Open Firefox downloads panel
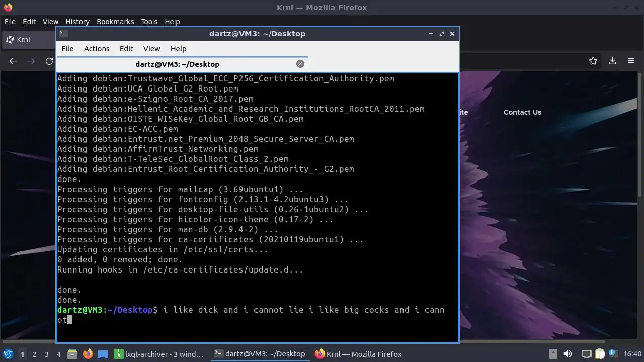Screen dimensions: 644x362 pyautogui.click(x=612, y=61)
